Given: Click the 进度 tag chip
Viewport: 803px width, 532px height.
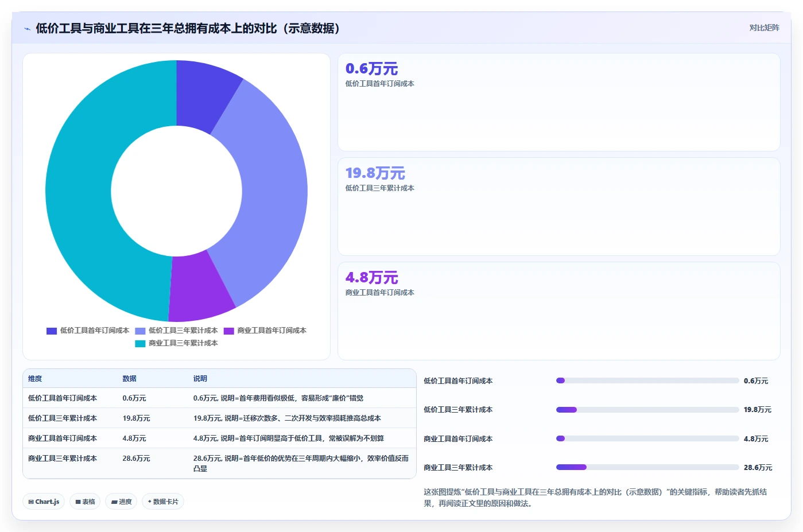Looking at the screenshot, I should click(x=121, y=502).
